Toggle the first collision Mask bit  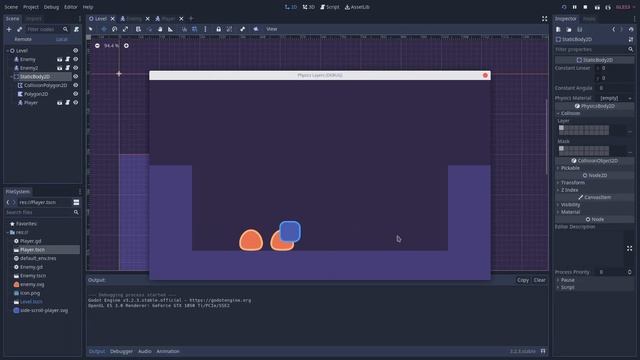click(561, 149)
